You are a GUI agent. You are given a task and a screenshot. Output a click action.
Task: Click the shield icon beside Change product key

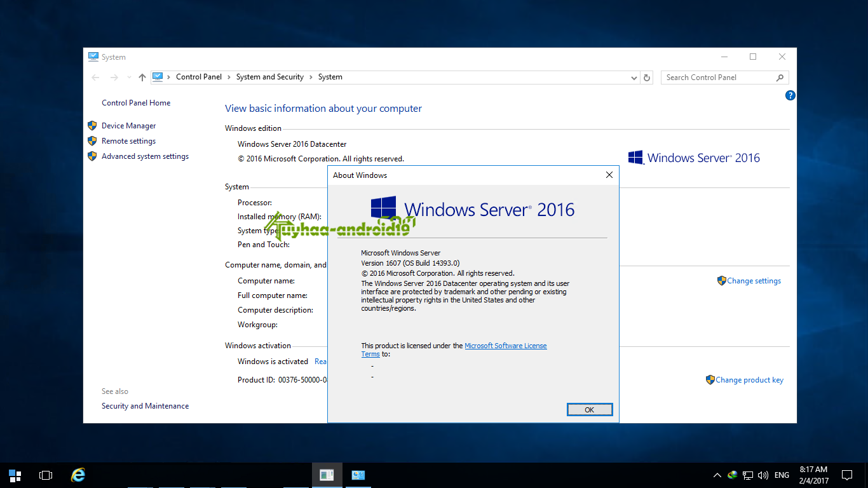coord(710,380)
